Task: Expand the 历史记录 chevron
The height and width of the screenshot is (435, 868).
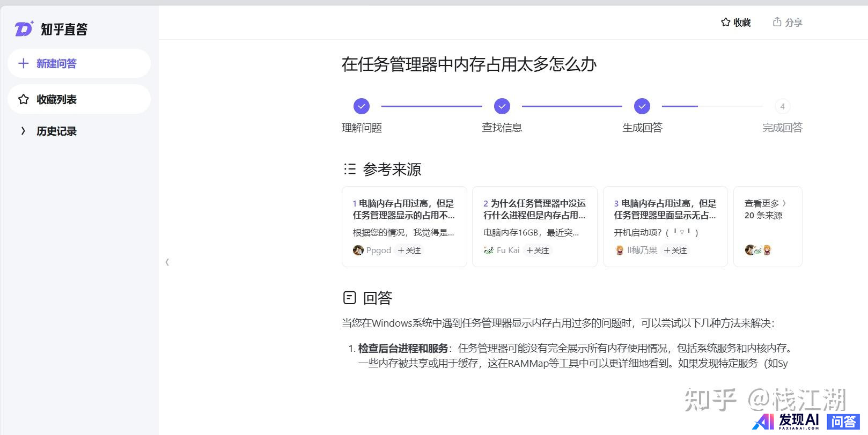Action: click(23, 131)
